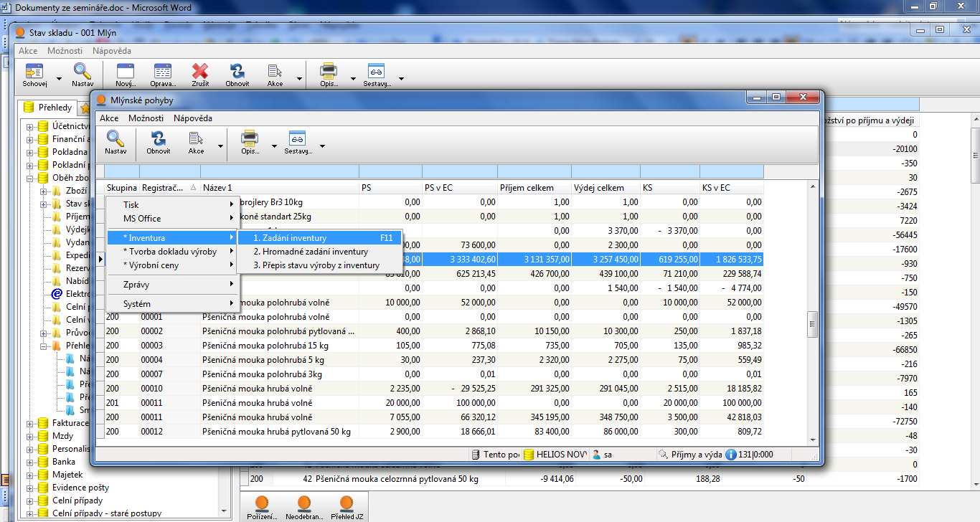Open the Zprávy context menu item

coord(172,285)
